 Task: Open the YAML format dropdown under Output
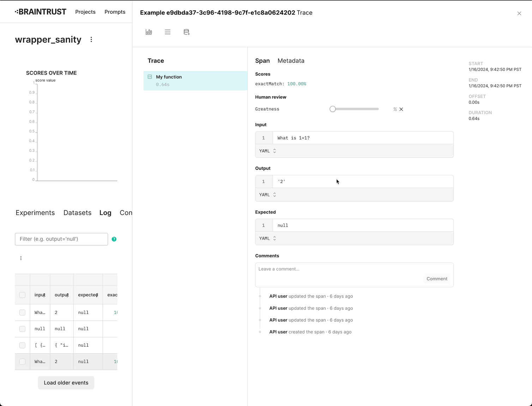coord(267,195)
